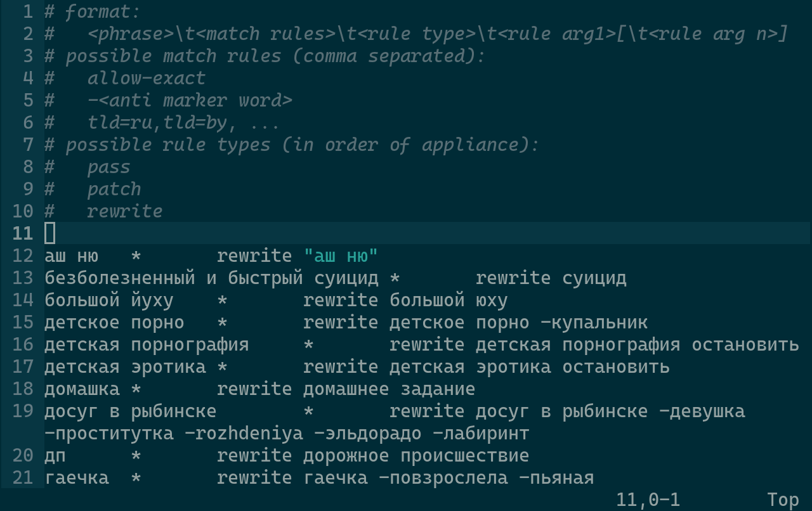Click line number 1 in the gutter
The height and width of the screenshot is (511, 812).
[27, 11]
